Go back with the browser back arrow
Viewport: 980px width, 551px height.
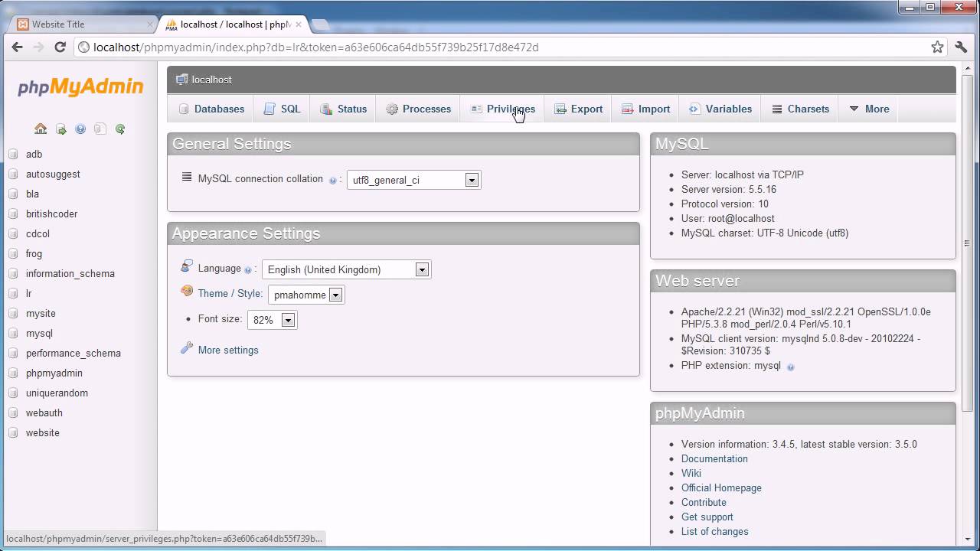17,47
